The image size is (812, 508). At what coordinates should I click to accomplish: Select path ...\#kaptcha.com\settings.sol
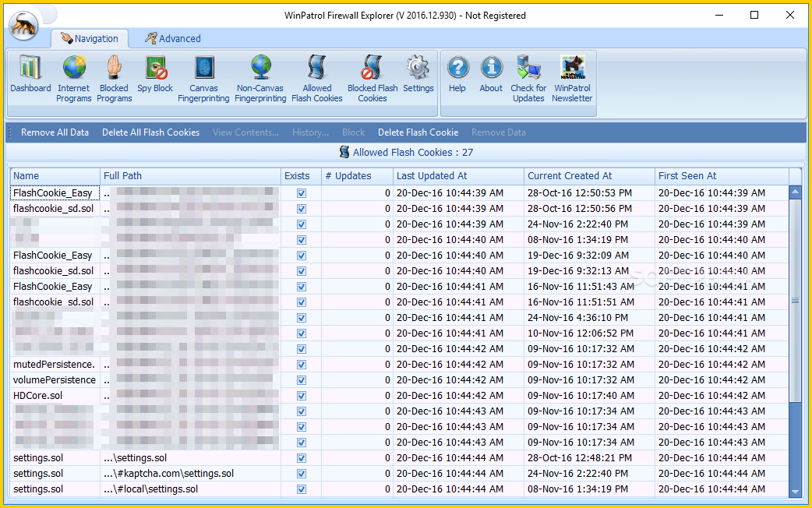point(168,474)
